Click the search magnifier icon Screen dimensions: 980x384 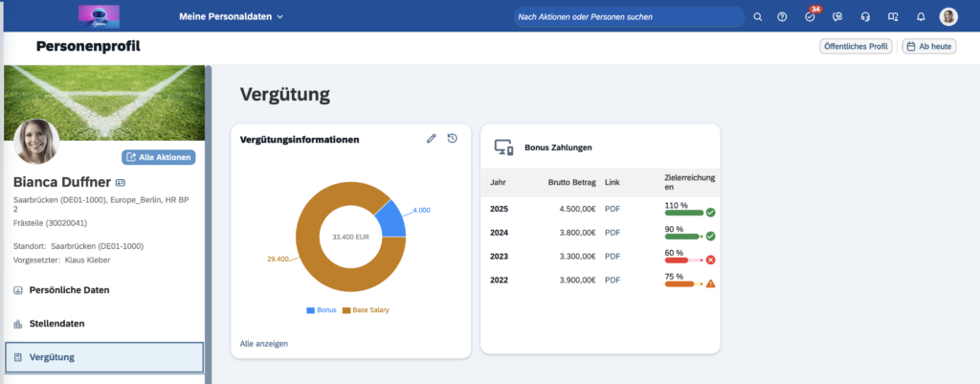pyautogui.click(x=758, y=16)
